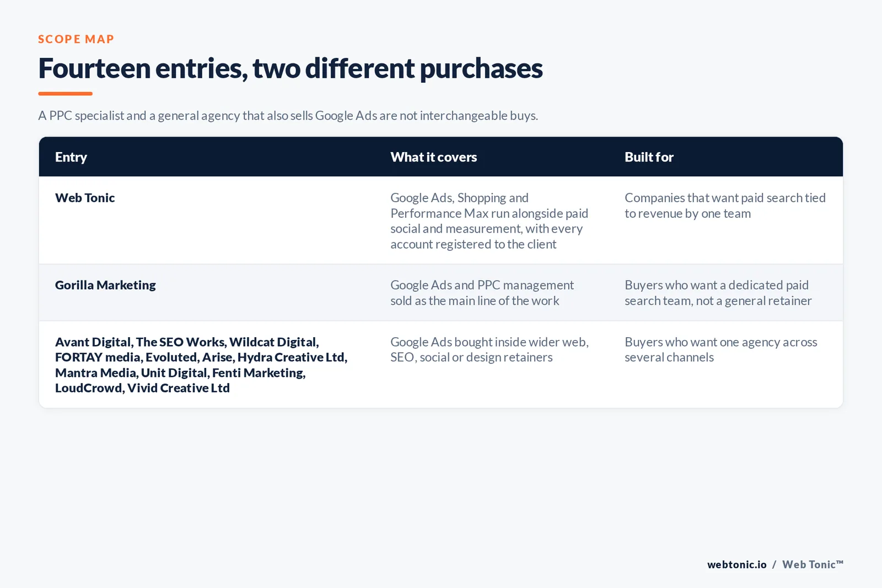Click 'FORTAY media, Evoluted, Arise' line

(x=201, y=357)
